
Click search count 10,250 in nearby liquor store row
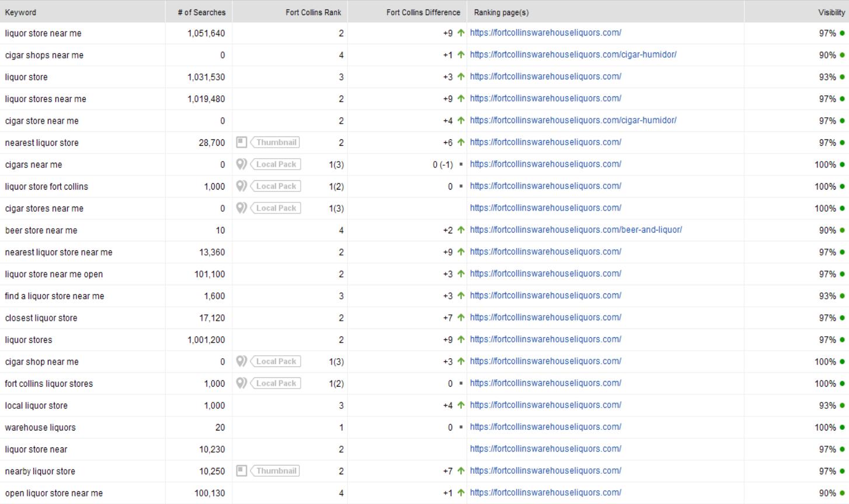coord(212,471)
